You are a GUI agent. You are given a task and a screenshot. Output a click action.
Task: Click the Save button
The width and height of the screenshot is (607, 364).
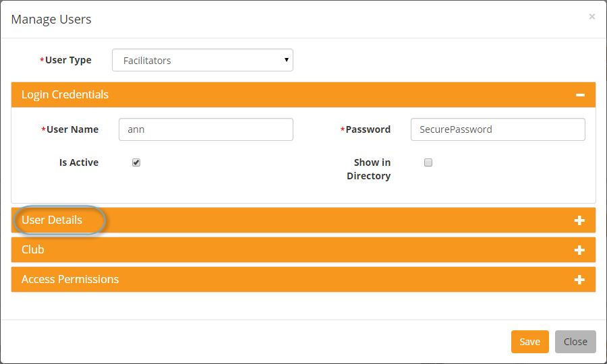[530, 342]
